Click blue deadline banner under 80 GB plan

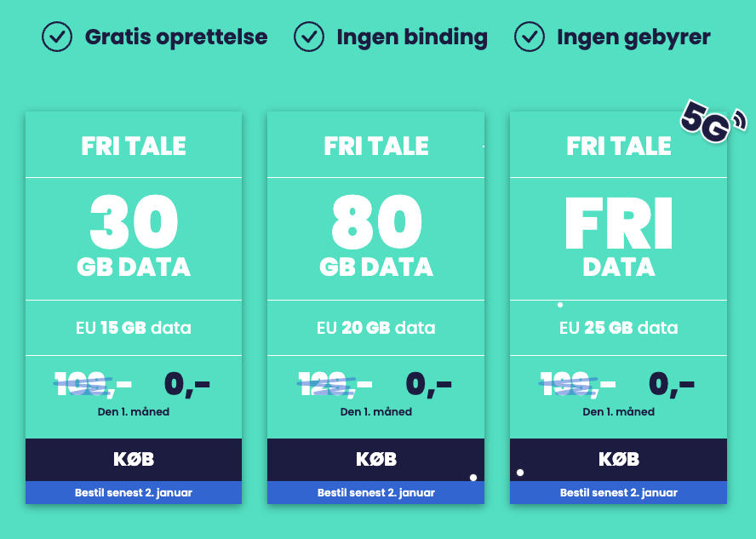point(376,493)
